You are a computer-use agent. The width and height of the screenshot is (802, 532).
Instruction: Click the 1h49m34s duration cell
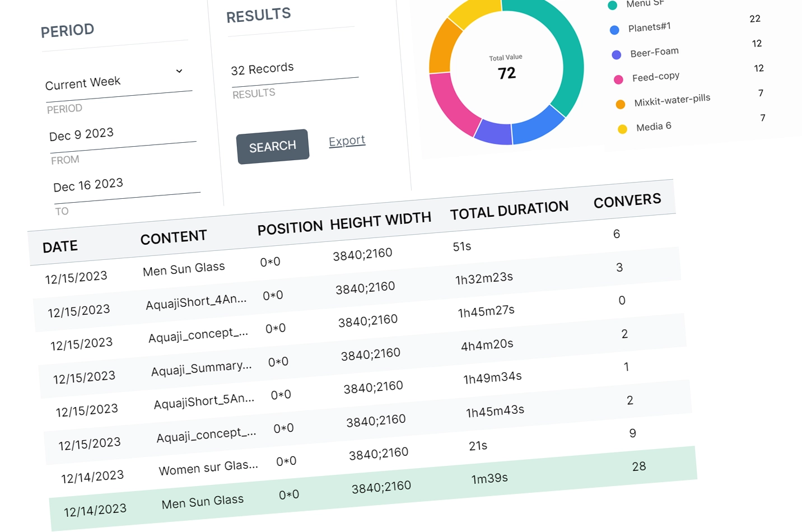[493, 378]
